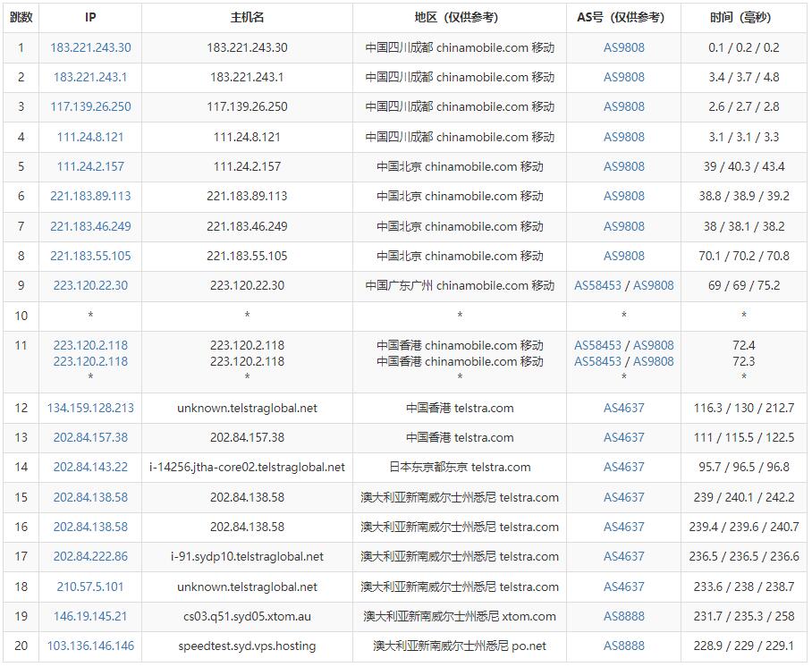Click the AS号 (仅供参考) column header

click(623, 18)
